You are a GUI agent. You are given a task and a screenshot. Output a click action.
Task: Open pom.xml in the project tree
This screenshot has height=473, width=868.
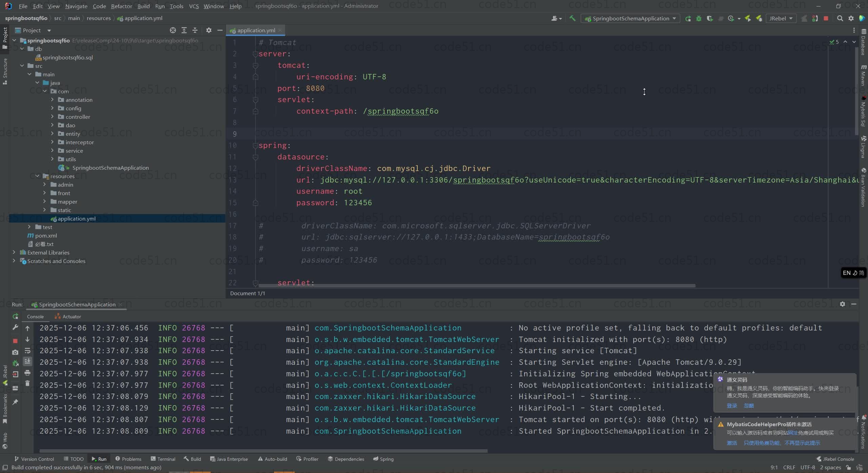[x=46, y=235]
